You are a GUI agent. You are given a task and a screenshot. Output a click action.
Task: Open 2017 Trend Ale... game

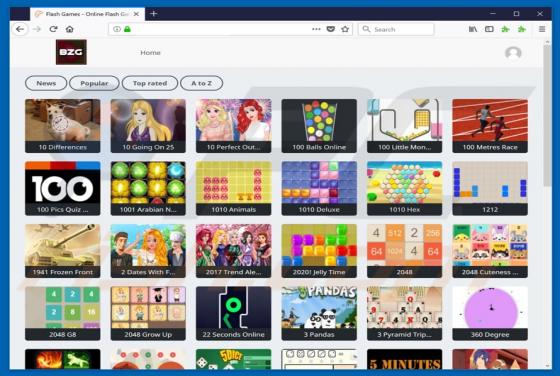tap(234, 251)
